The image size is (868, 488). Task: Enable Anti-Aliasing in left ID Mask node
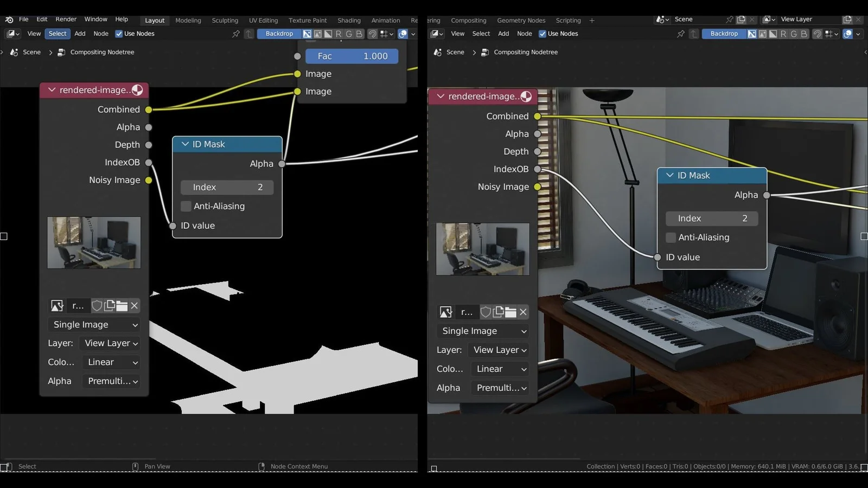186,206
